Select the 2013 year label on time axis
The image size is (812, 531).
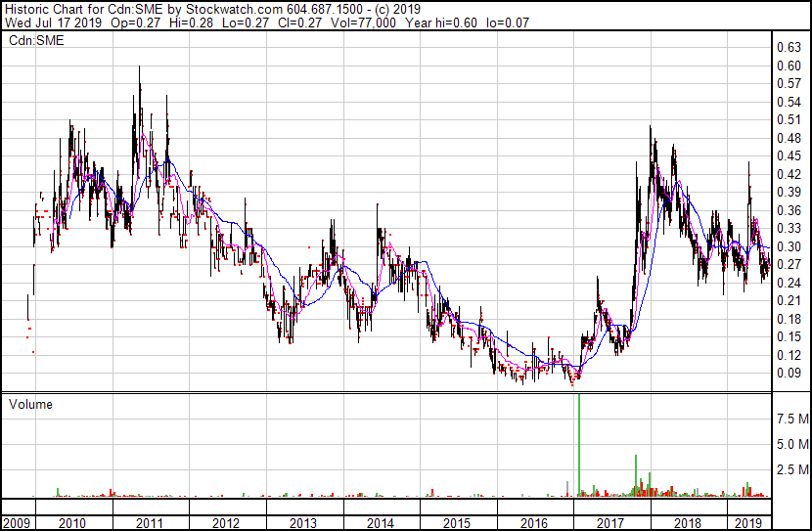click(303, 523)
